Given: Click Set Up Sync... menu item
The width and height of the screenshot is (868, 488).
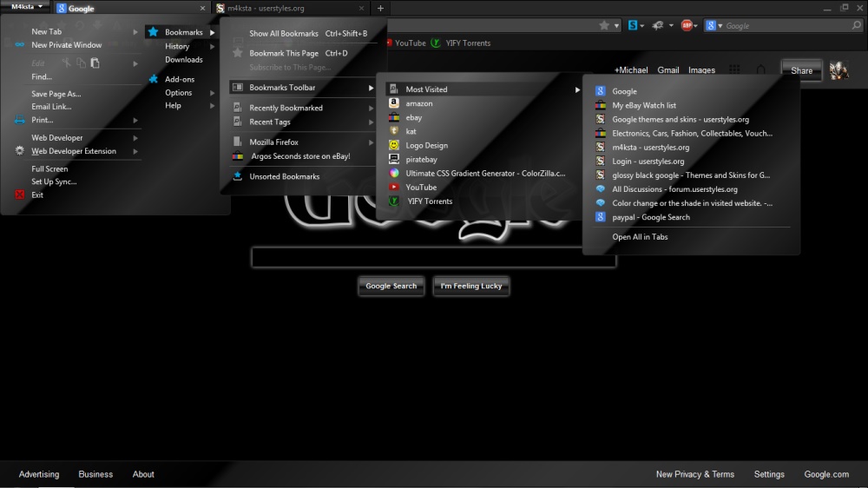Looking at the screenshot, I should click(x=54, y=181).
